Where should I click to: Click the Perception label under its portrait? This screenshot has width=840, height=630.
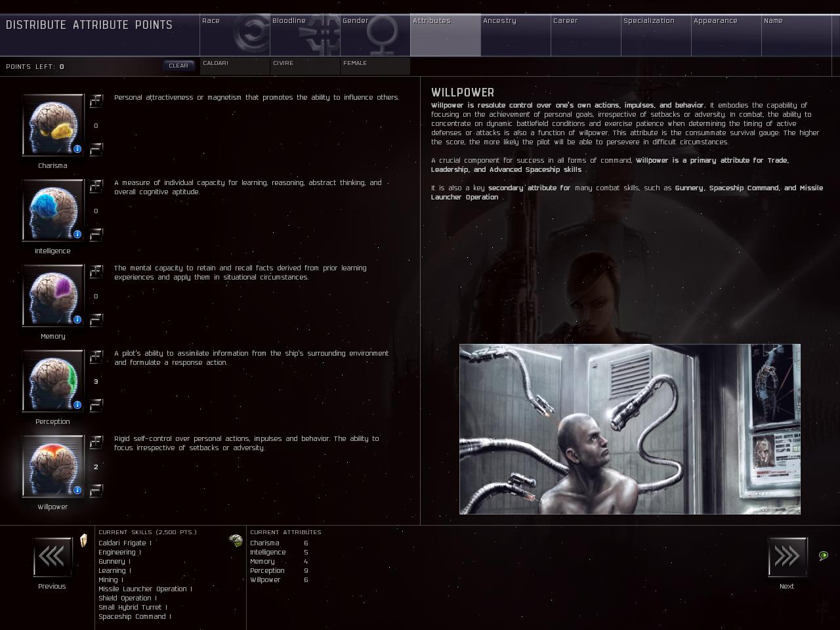(52, 422)
